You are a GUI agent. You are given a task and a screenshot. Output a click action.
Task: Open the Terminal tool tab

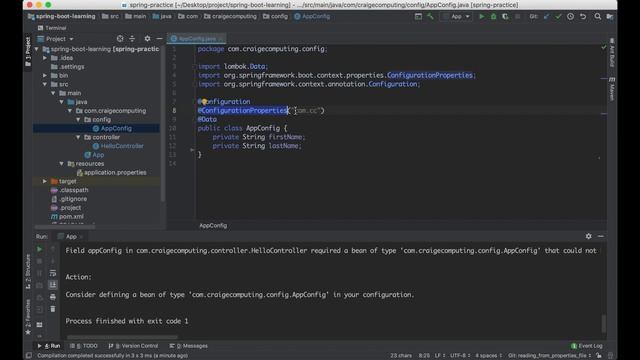point(52,28)
